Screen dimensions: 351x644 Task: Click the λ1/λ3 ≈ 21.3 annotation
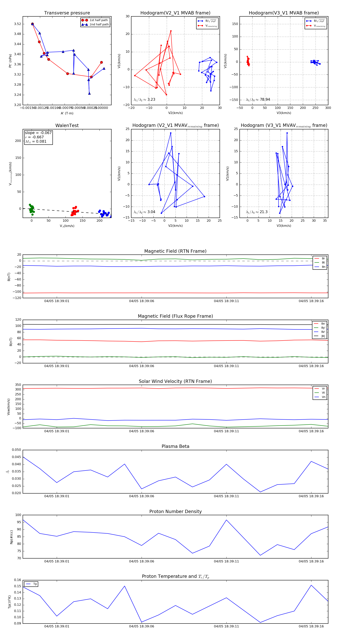pyautogui.click(x=257, y=212)
